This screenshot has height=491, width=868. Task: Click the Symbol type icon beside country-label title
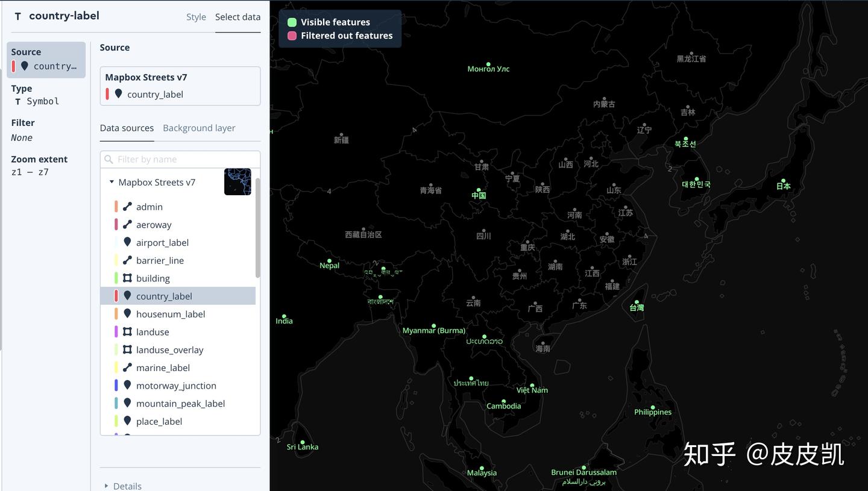pos(17,16)
